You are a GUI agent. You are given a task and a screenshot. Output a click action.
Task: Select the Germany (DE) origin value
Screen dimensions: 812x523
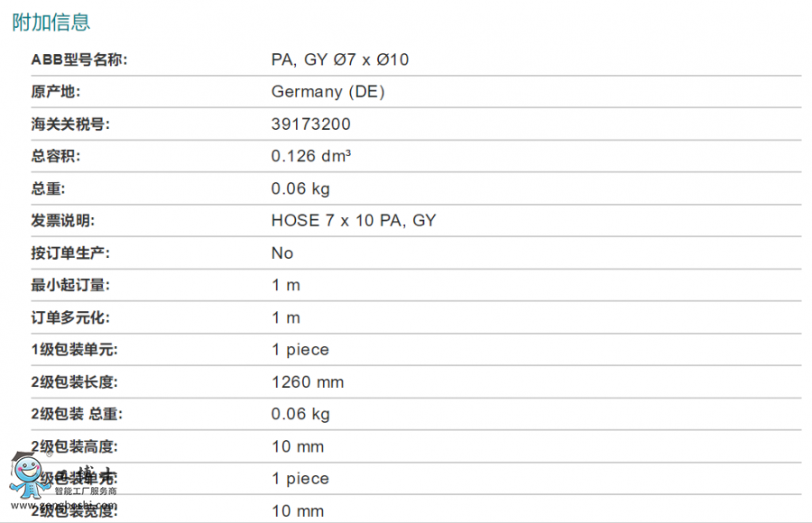(x=328, y=92)
